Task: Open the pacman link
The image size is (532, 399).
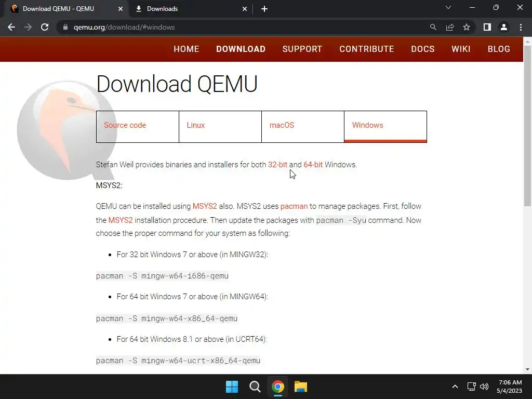Action: 294,206
